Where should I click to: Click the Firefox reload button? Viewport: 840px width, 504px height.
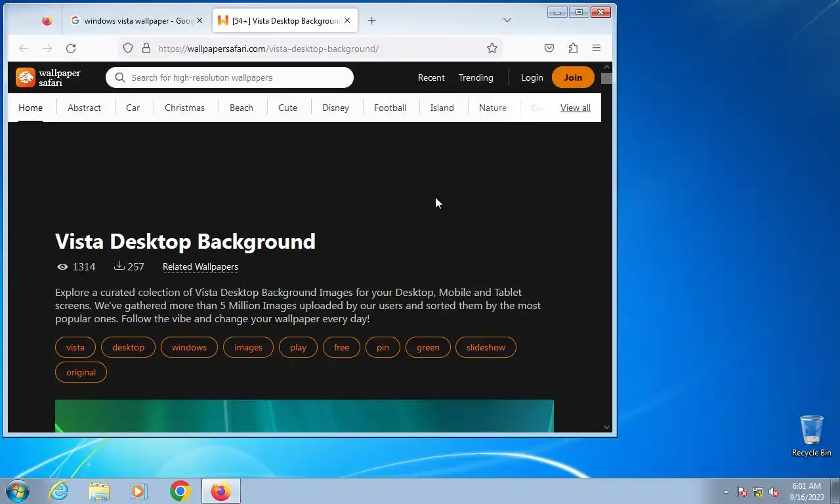click(71, 48)
